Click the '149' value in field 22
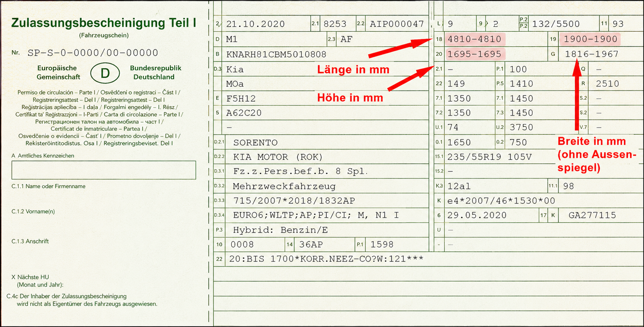This screenshot has width=644, height=327. tap(456, 84)
